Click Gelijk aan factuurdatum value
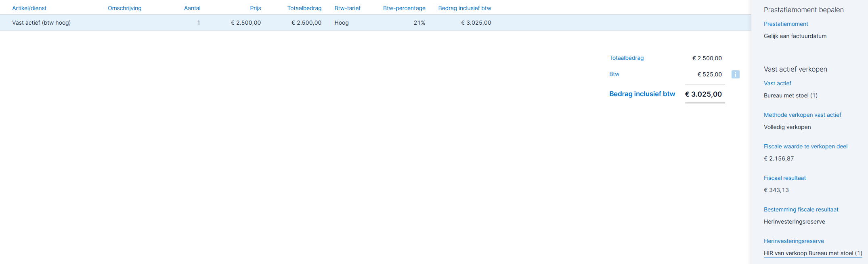Viewport: 868px width, 264px height. coord(795,36)
